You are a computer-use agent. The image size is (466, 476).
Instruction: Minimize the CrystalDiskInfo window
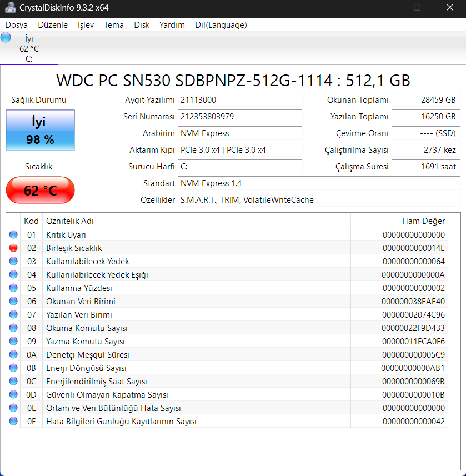[x=385, y=7]
